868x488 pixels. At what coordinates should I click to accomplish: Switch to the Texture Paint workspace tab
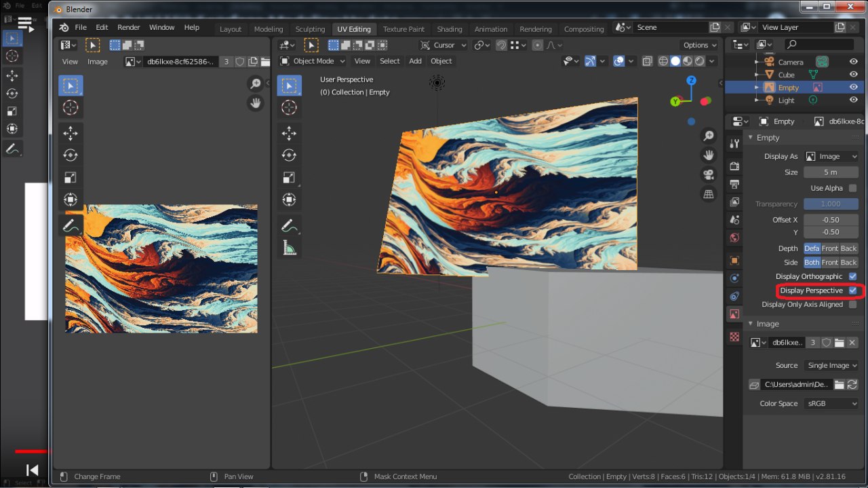click(x=403, y=29)
